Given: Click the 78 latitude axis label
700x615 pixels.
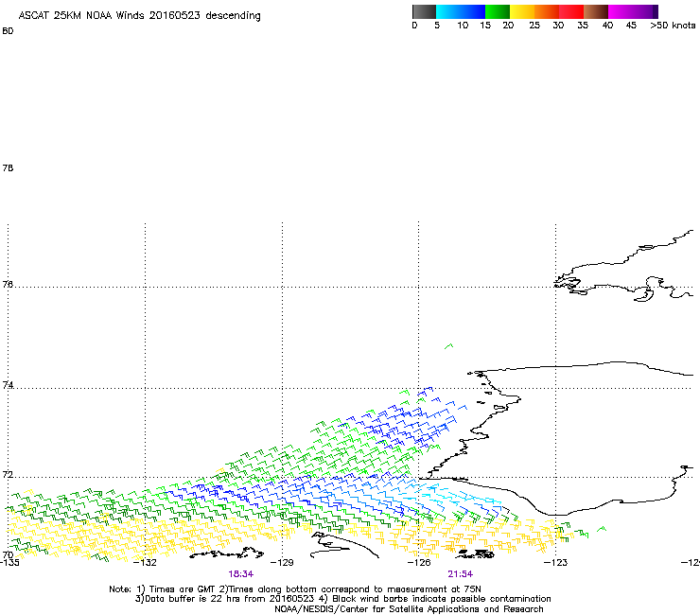Looking at the screenshot, I should [x=8, y=168].
